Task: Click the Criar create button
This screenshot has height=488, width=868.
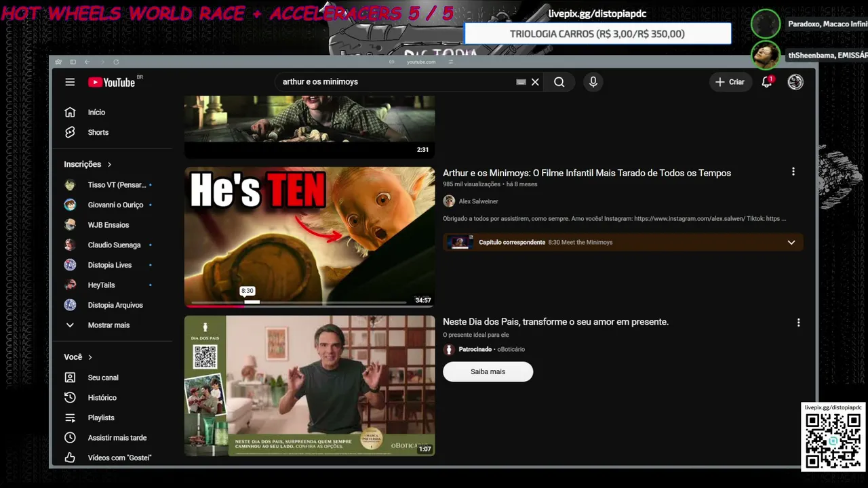Action: point(730,82)
